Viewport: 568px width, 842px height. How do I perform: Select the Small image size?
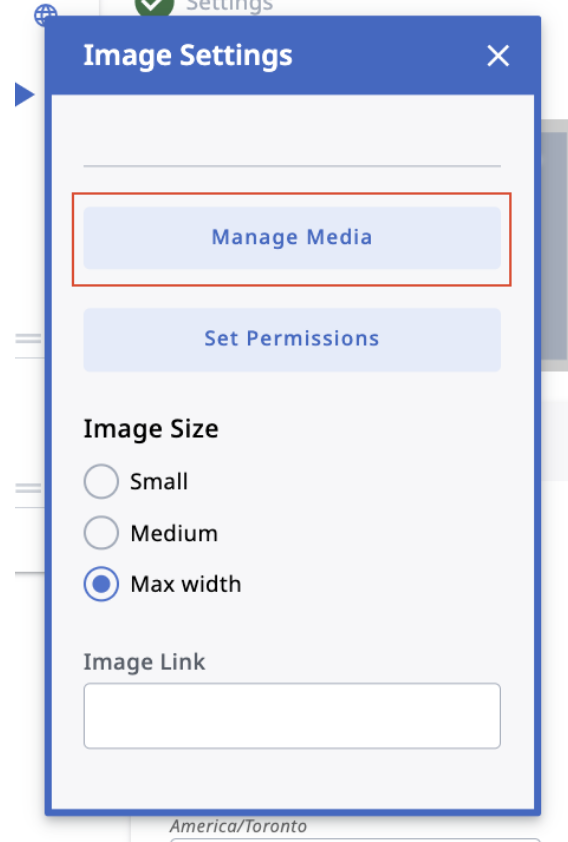101,481
